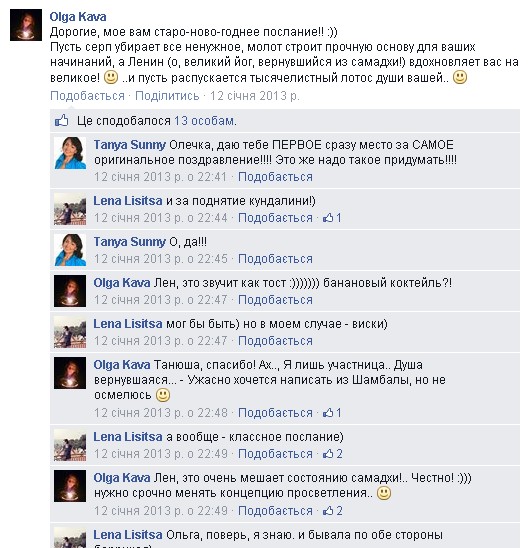The height and width of the screenshot is (548, 531).
Task: Like Tanya Sunny's 'О, да!!!' comment
Action: [x=275, y=259]
